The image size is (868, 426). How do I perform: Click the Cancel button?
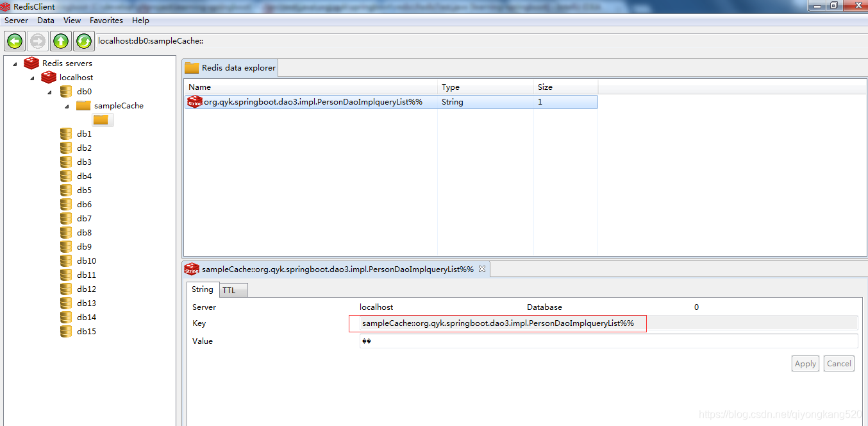click(839, 364)
